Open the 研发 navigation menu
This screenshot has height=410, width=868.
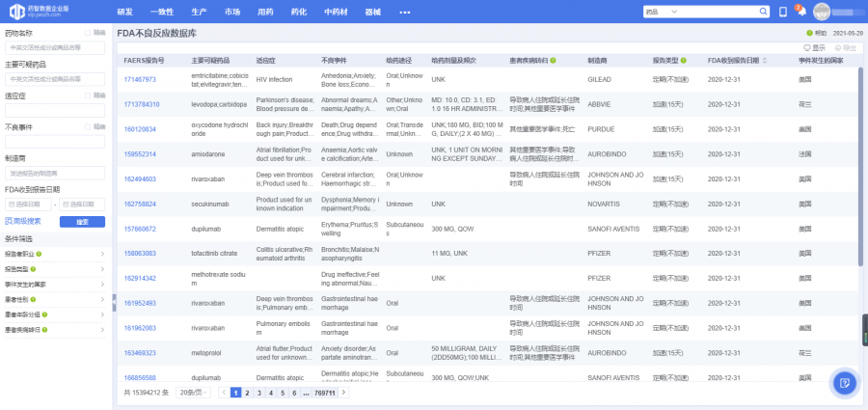124,12
